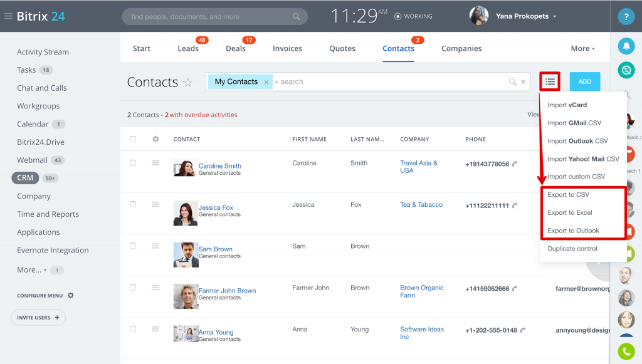Open Travel Asia & USA company link
The height and width of the screenshot is (364, 642).
418,167
